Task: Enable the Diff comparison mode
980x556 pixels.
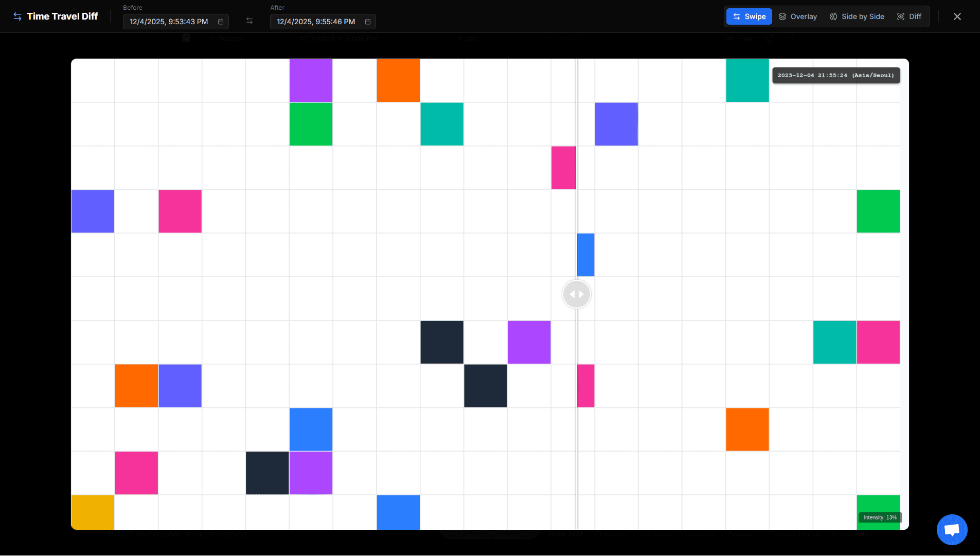Action: pos(909,16)
